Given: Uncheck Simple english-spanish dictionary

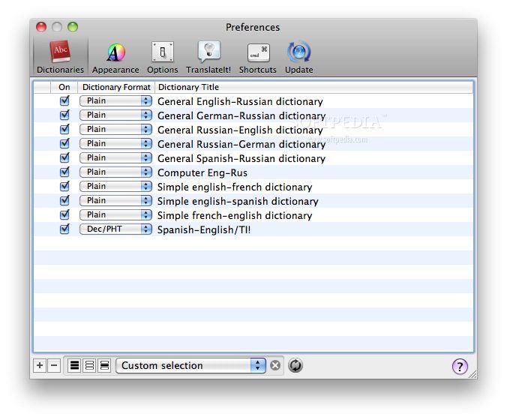Looking at the screenshot, I should click(64, 200).
